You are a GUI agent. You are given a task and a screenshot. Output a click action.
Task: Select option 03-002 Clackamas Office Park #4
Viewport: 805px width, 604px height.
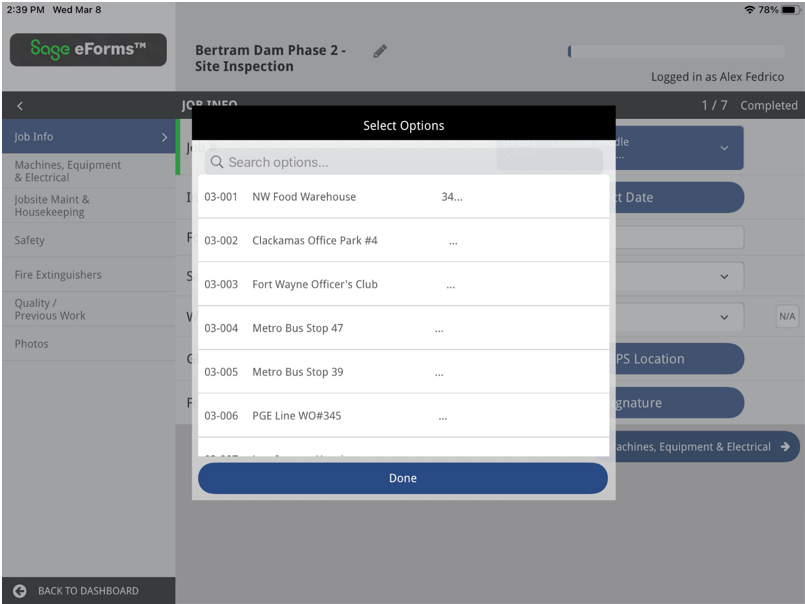click(x=404, y=240)
